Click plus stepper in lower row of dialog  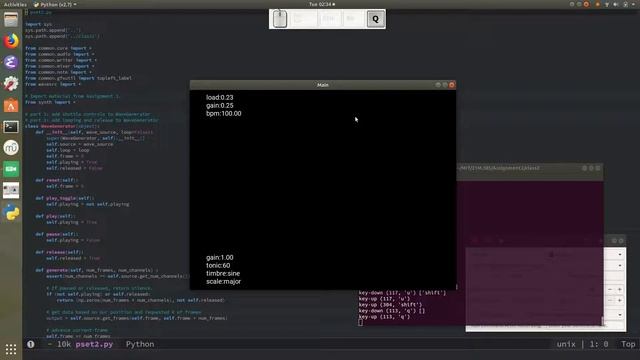(x=620, y=300)
